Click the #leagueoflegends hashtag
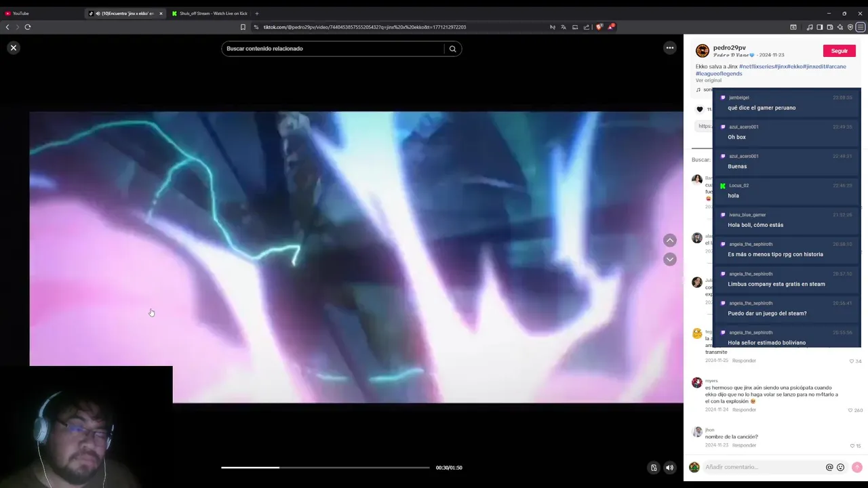This screenshot has width=868, height=488. coord(719,73)
